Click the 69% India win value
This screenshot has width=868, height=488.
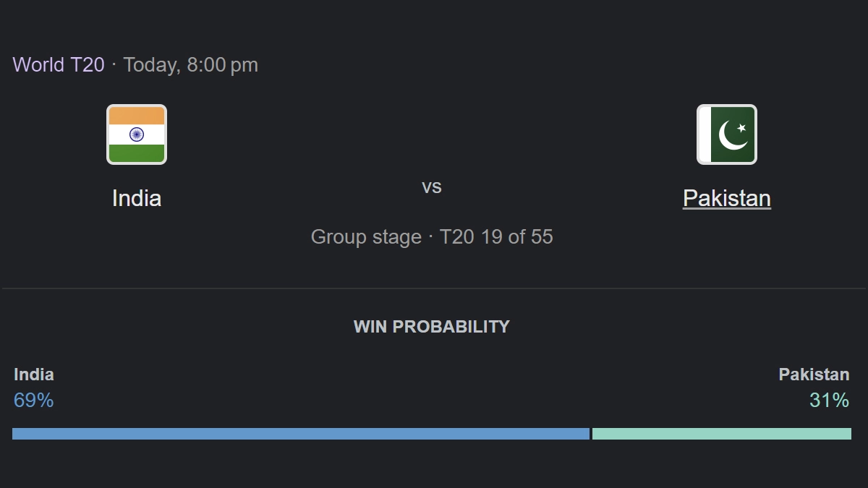tap(34, 401)
